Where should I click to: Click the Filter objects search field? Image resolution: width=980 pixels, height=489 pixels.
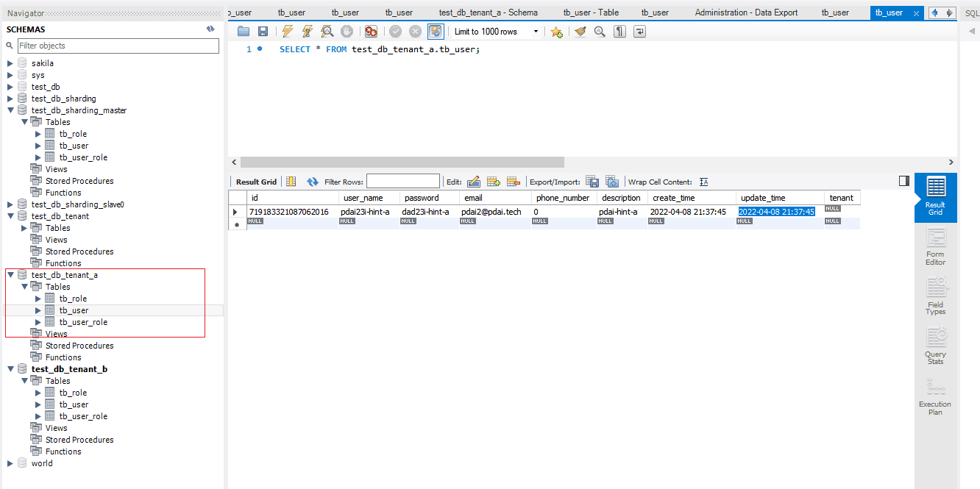click(x=118, y=46)
